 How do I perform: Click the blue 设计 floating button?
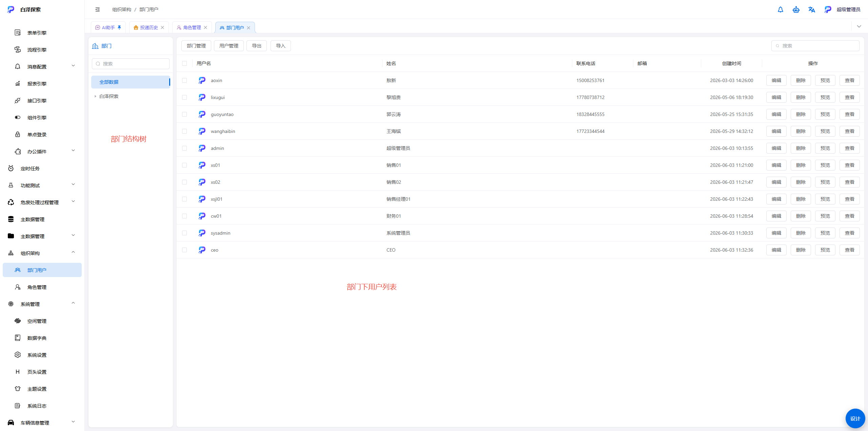855,418
